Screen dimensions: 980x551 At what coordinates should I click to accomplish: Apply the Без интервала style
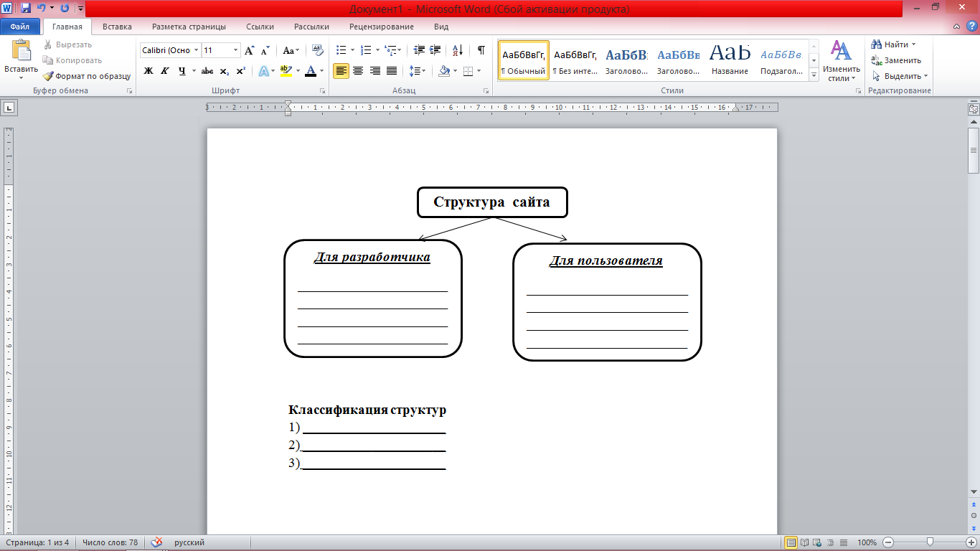(x=575, y=60)
